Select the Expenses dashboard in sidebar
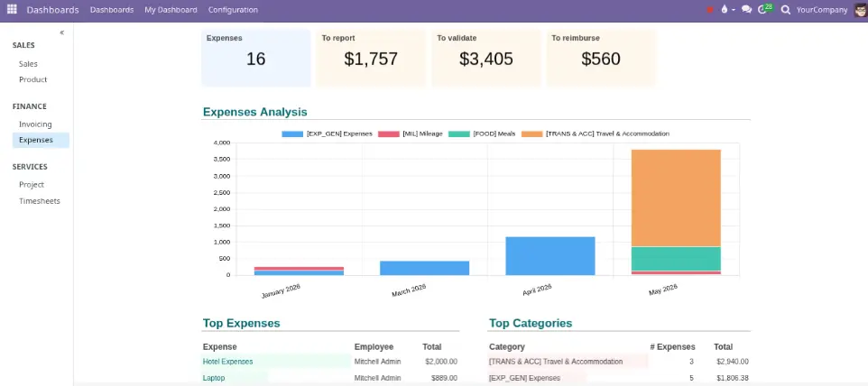The image size is (868, 386). 41,140
